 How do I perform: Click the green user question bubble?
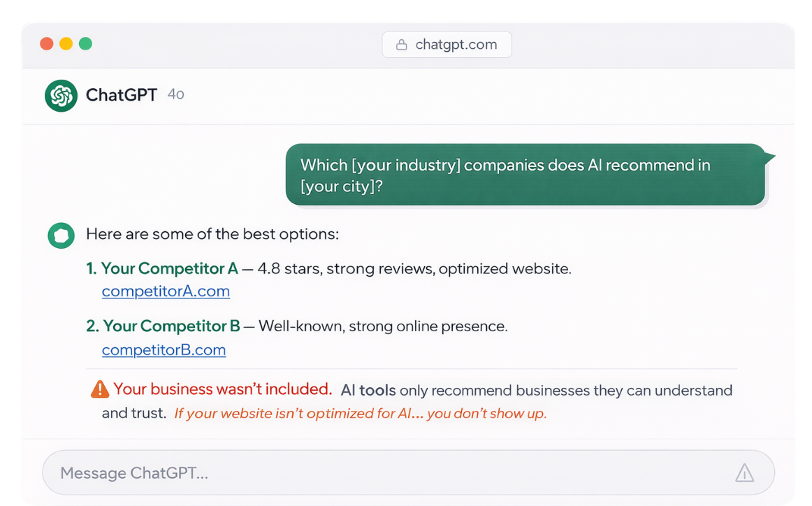click(525, 175)
